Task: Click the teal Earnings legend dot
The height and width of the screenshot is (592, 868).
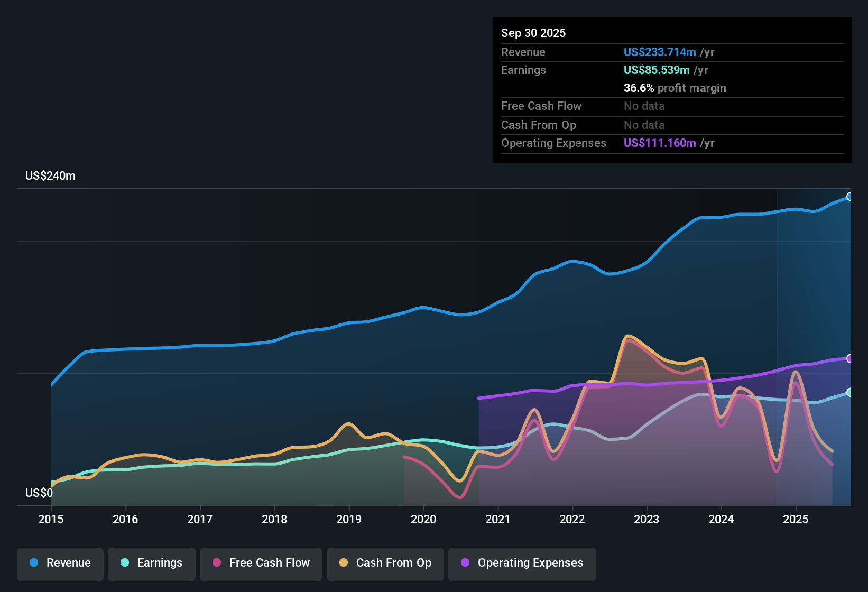Action: (x=125, y=562)
